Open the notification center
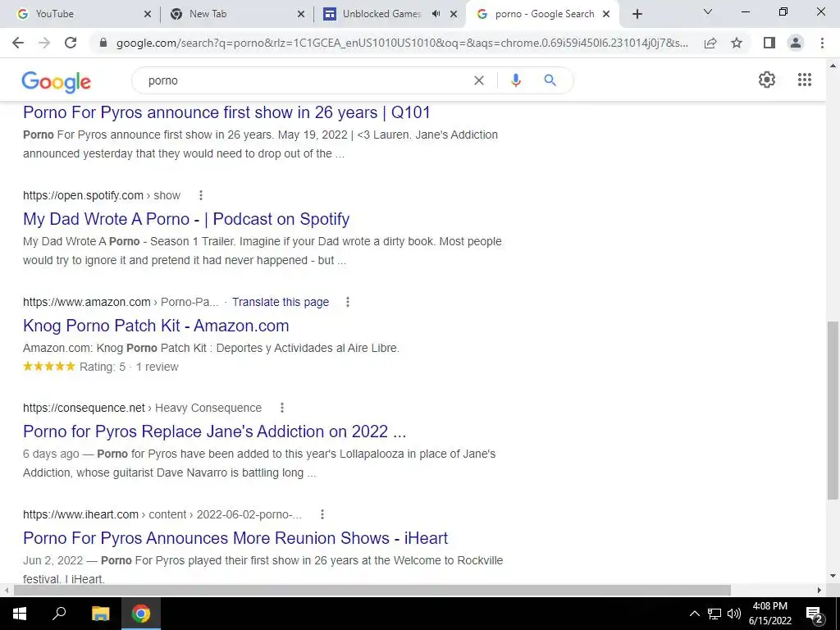The image size is (840, 630). coord(815,614)
